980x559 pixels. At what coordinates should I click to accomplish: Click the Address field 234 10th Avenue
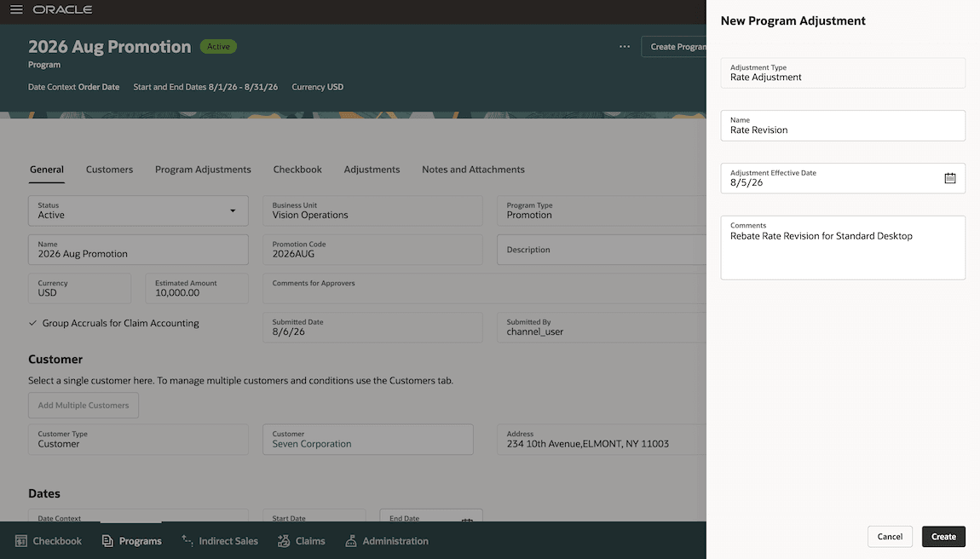[602, 440]
